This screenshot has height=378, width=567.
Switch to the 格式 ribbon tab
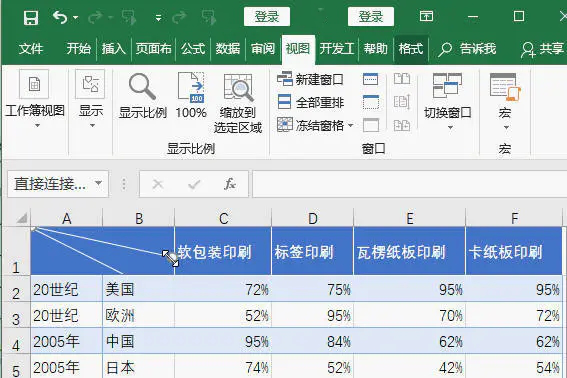click(x=411, y=48)
